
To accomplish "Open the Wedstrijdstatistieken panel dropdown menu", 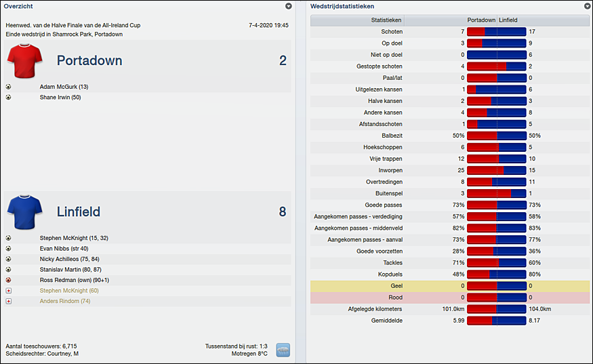I will [x=587, y=6].
